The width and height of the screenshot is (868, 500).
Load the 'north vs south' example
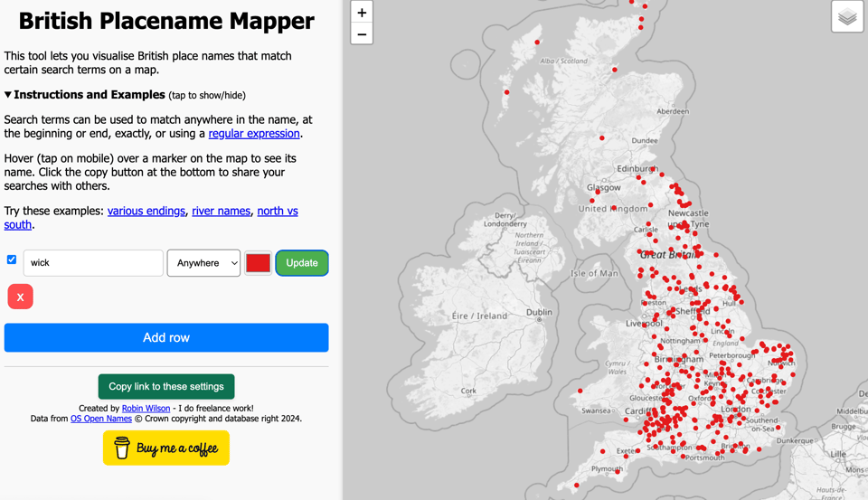277,211
